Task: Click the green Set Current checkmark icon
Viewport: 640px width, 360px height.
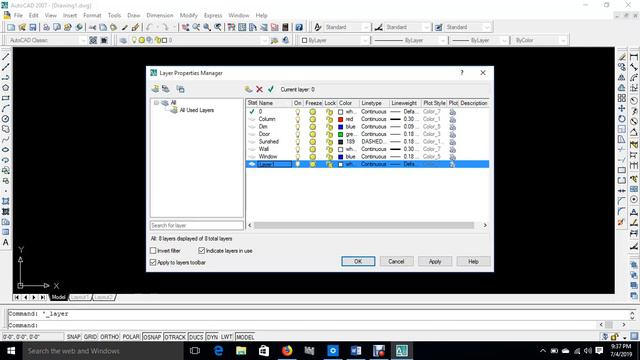Action: [x=271, y=89]
